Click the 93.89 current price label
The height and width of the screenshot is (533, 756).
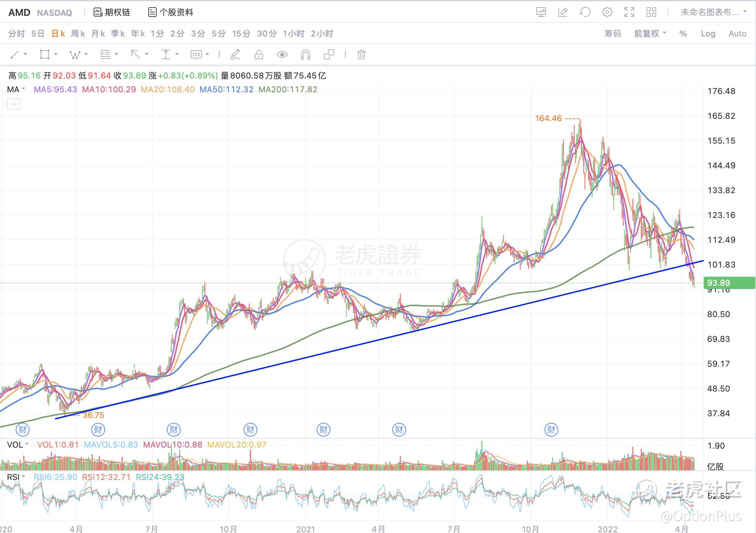729,283
